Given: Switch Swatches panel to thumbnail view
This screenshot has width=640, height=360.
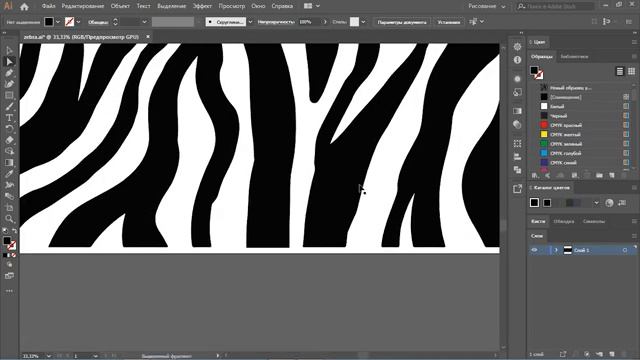Looking at the screenshot, I should tap(631, 71).
